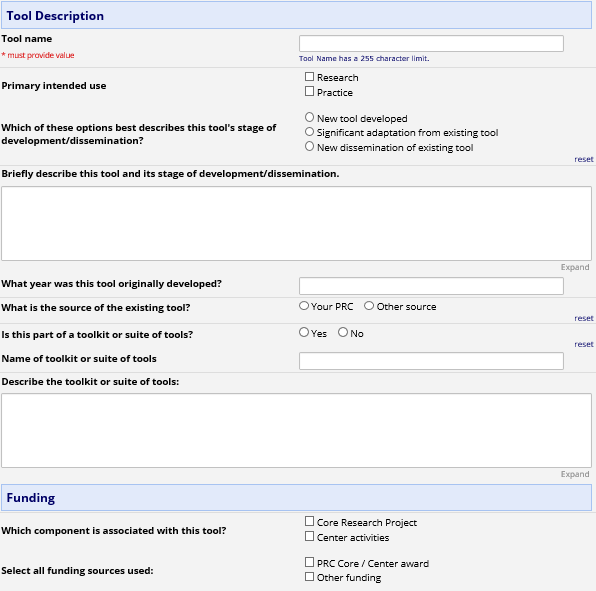
Task: Reset the stage of development selection
Action: pyautogui.click(x=583, y=159)
